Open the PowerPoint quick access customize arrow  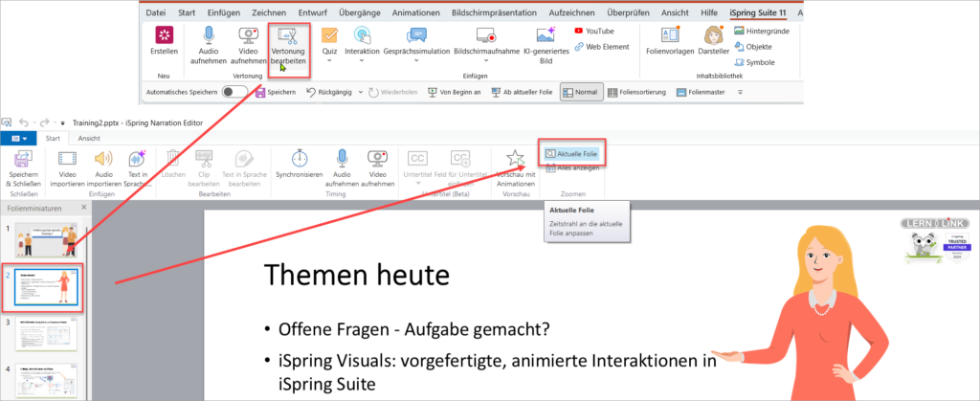point(740,93)
